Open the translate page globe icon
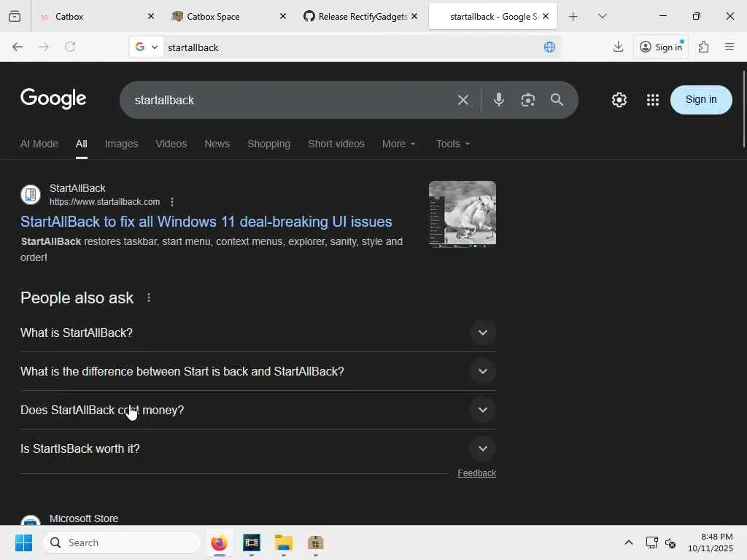The height and width of the screenshot is (560, 747). (x=549, y=47)
